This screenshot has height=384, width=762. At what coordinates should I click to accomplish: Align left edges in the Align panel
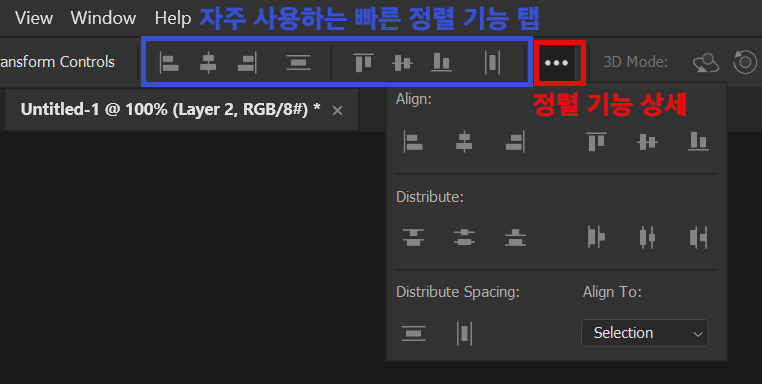(x=413, y=142)
